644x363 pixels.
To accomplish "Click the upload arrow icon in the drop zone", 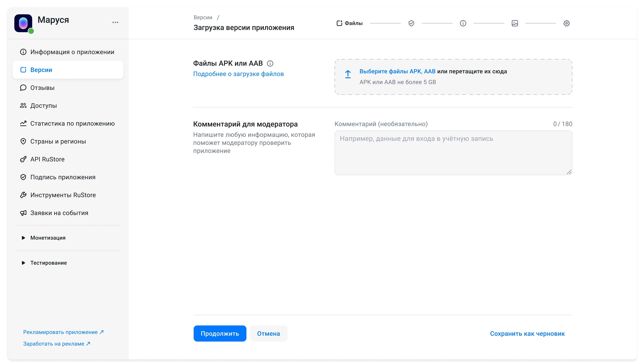I will click(348, 74).
